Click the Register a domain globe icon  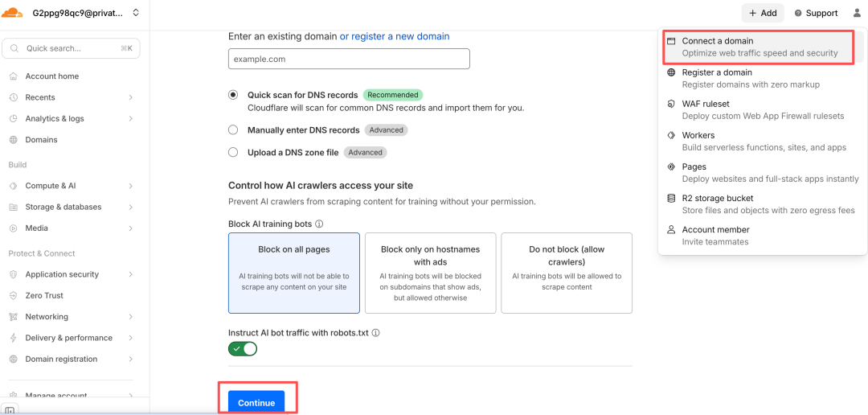(x=671, y=72)
